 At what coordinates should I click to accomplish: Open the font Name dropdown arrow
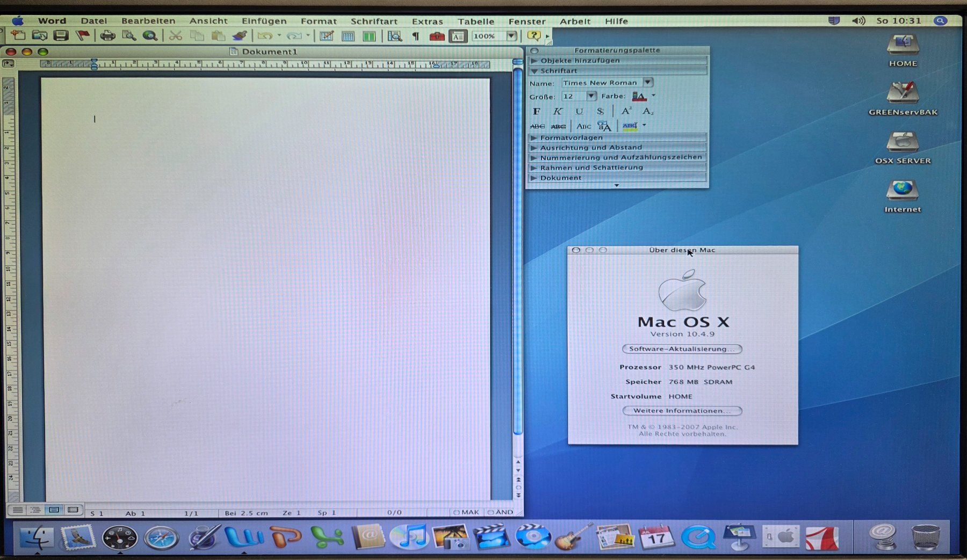648,82
